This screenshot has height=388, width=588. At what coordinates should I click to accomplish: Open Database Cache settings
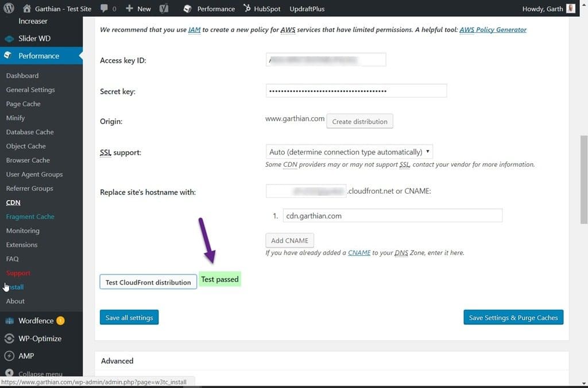click(x=30, y=132)
